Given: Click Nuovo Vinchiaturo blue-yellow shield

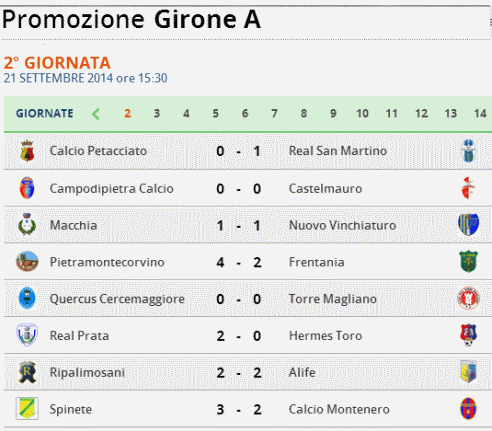Looking at the screenshot, I should click(x=469, y=225).
